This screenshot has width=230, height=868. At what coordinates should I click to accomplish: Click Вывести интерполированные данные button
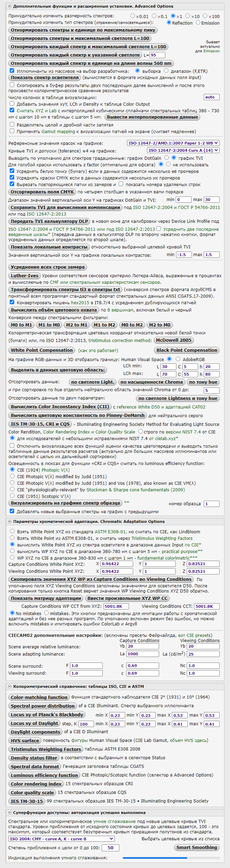153,117
